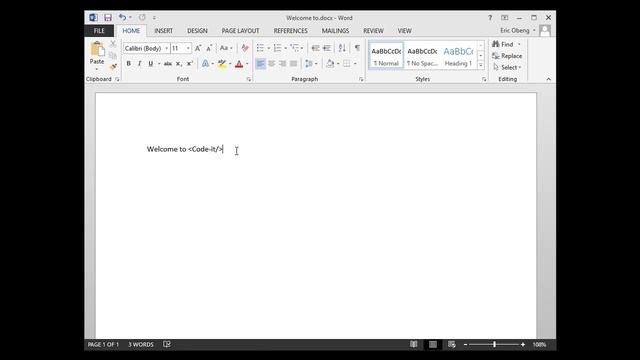Decrease font size with Shrink Font icon

click(x=209, y=48)
